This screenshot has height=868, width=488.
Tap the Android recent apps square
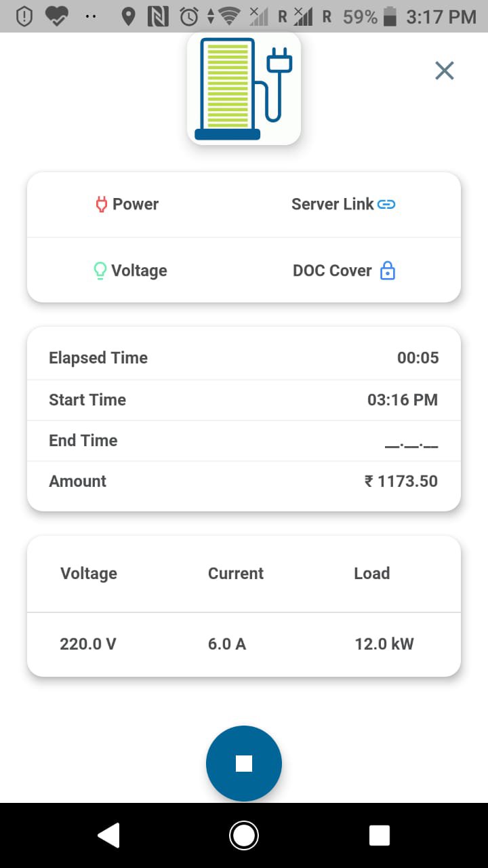[380, 835]
